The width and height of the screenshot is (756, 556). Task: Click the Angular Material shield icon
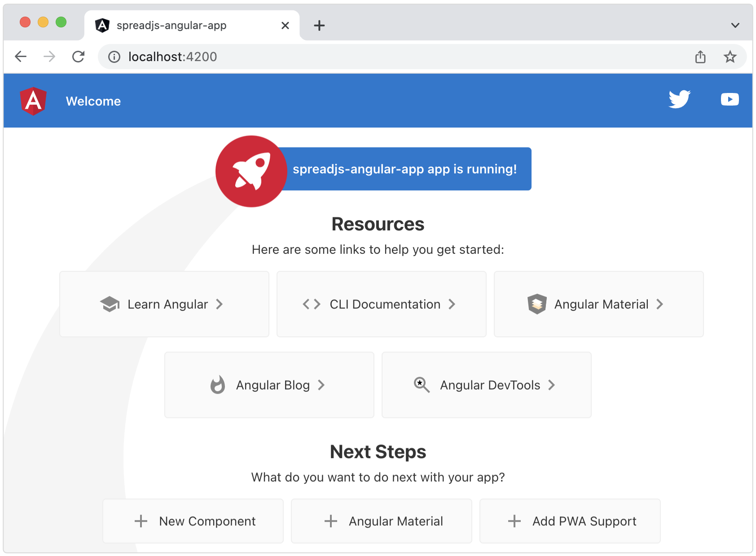[x=537, y=304]
